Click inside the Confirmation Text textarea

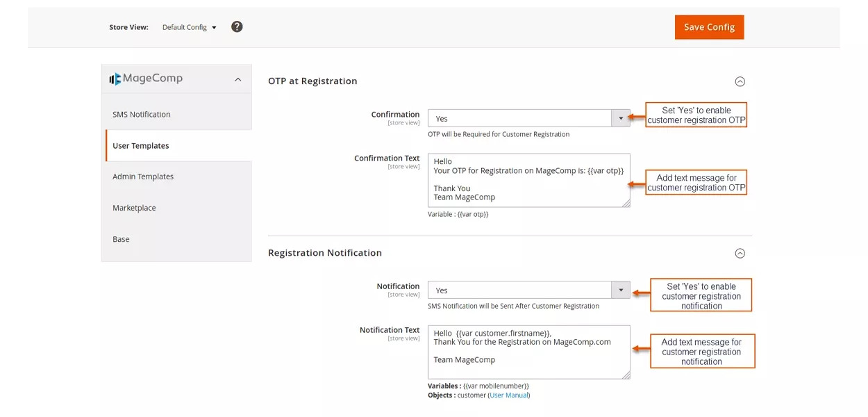(x=528, y=179)
